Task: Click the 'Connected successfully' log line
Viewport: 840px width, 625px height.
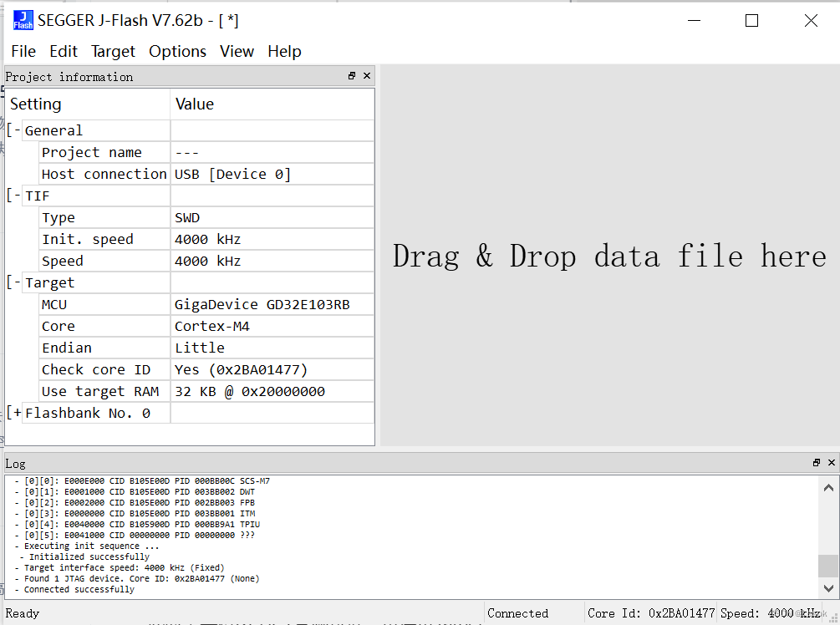Action: tap(74, 589)
